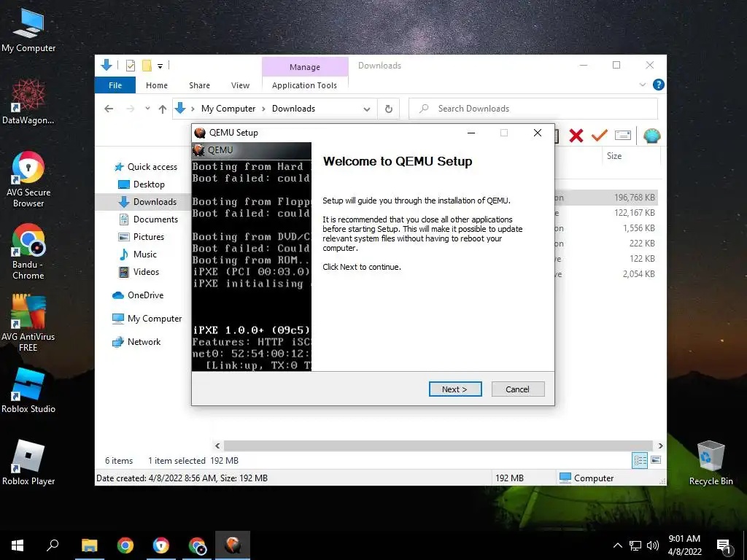Image resolution: width=747 pixels, height=560 pixels.
Task: Open the notification center icon
Action: click(x=724, y=546)
